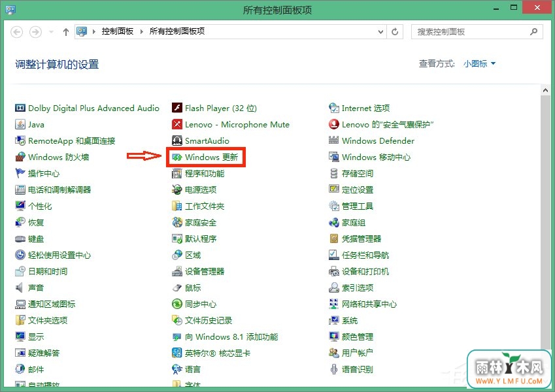Open the Windows 防火墙 brick wall icon

click(20, 157)
